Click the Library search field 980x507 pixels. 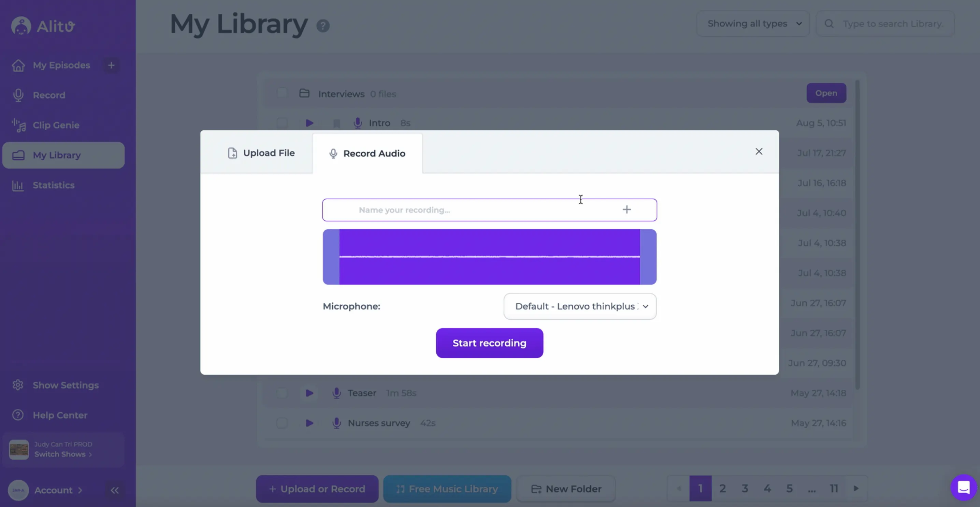pyautogui.click(x=885, y=24)
